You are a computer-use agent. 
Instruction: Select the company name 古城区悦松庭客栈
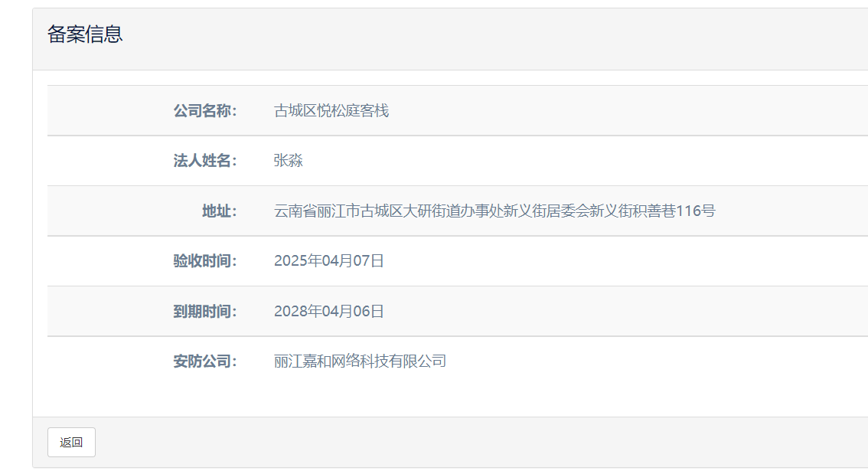331,111
